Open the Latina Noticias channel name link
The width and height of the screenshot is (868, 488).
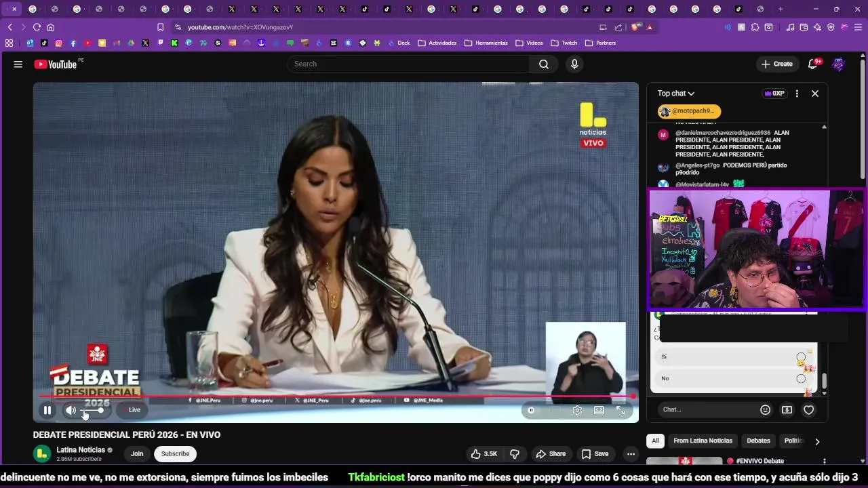click(81, 450)
